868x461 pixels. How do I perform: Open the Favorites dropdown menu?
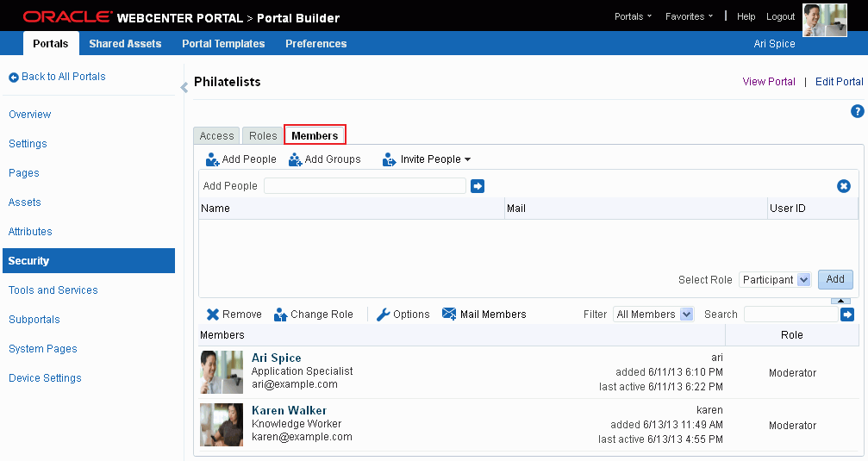(x=690, y=16)
